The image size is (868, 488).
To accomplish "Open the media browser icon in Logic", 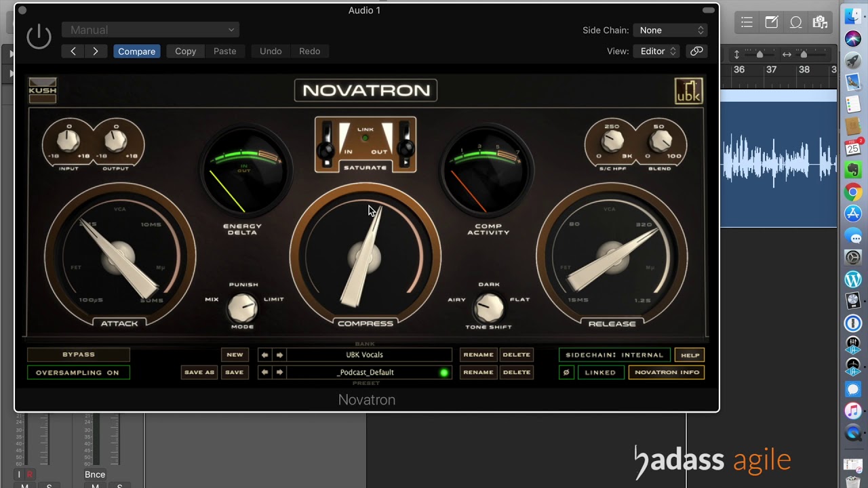I will [820, 22].
